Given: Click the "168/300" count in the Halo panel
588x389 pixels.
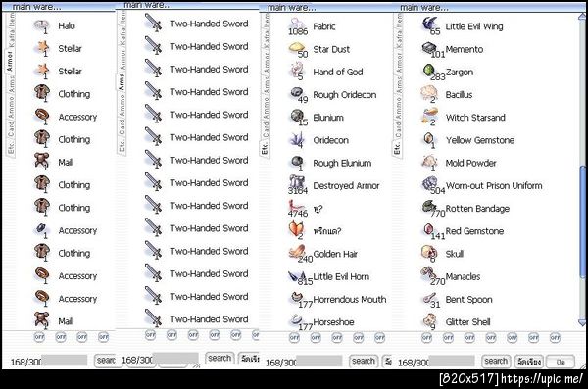Looking at the screenshot, I should coord(25,362).
